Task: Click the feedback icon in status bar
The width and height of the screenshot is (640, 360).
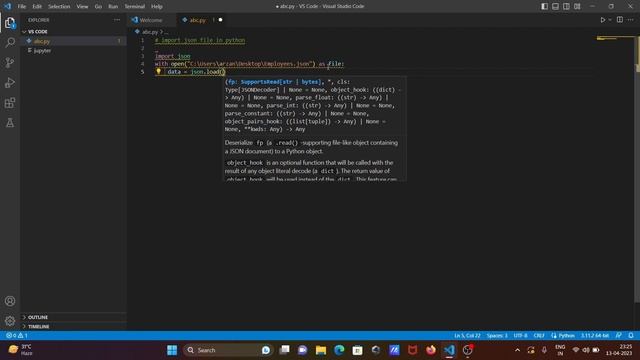Action: coord(619,336)
